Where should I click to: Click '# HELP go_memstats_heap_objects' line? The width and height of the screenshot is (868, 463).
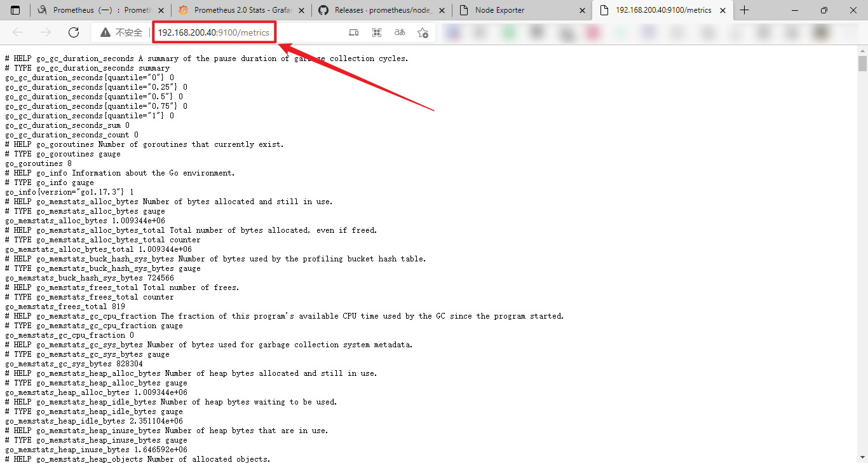[137, 459]
